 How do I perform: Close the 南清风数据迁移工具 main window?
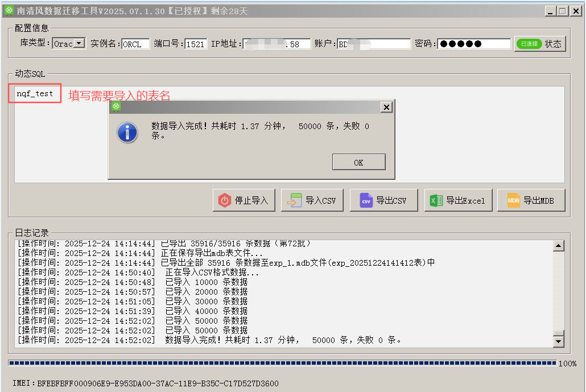(x=576, y=11)
